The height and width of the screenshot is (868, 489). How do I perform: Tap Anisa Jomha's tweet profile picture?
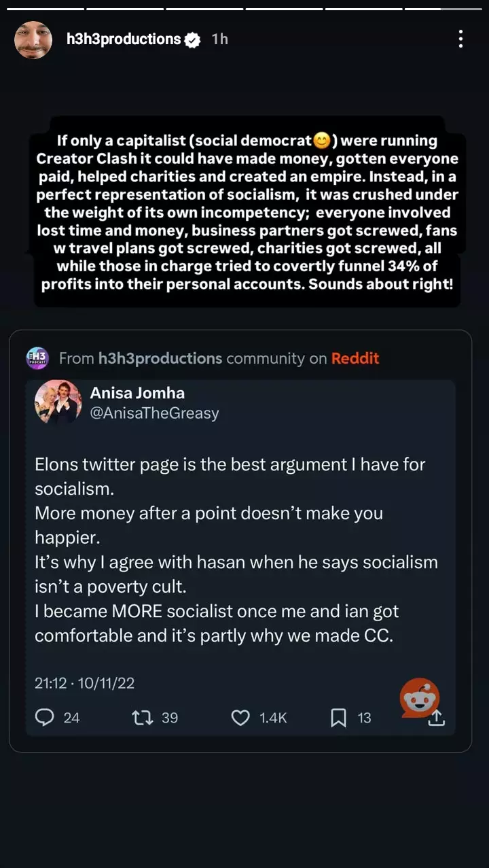(57, 402)
